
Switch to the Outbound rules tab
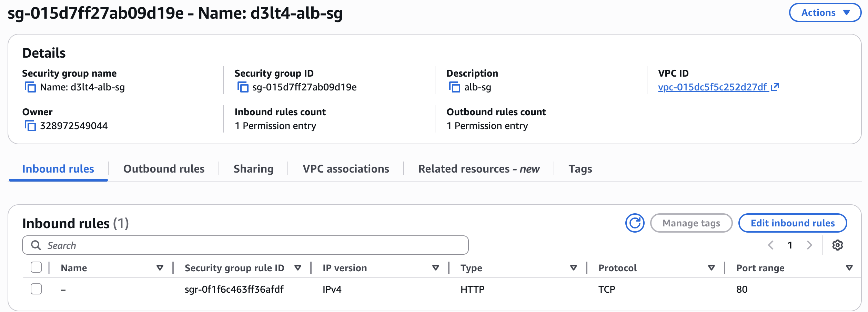click(164, 169)
